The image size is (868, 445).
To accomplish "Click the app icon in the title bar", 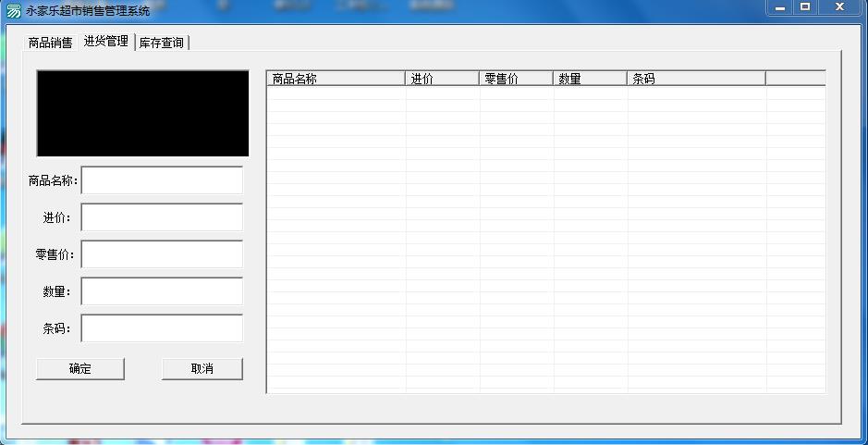I will click(x=13, y=11).
